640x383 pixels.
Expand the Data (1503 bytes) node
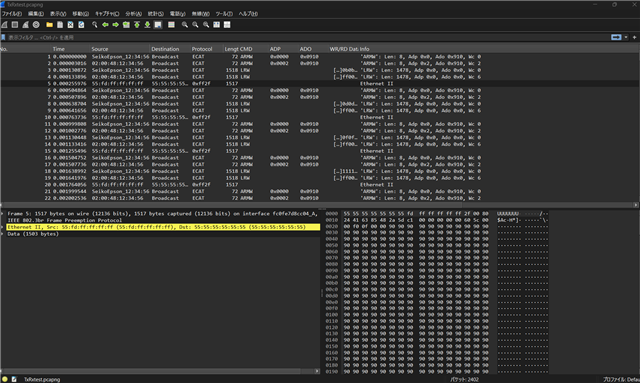tap(2, 234)
